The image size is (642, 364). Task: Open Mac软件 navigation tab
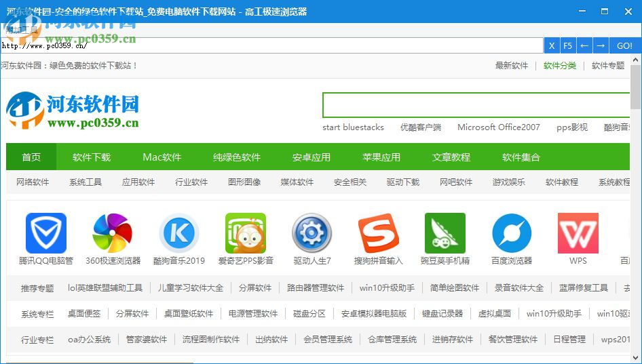pyautogui.click(x=162, y=157)
